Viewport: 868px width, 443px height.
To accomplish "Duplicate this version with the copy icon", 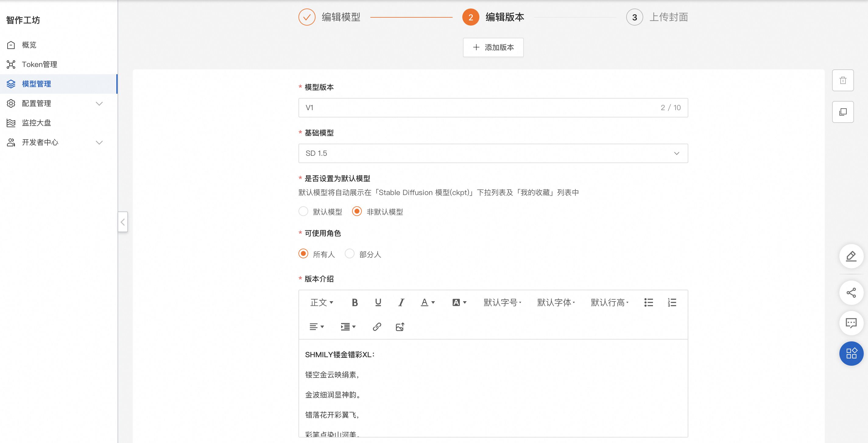I will [843, 112].
